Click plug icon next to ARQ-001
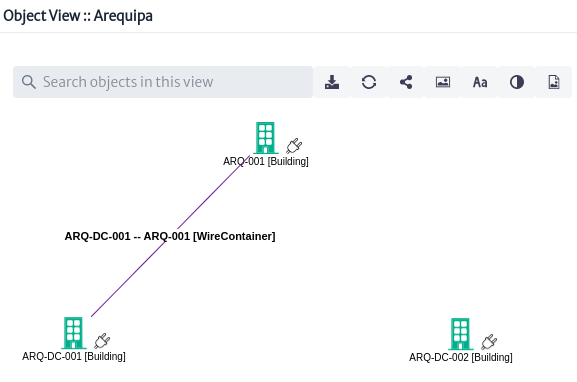 coord(294,146)
